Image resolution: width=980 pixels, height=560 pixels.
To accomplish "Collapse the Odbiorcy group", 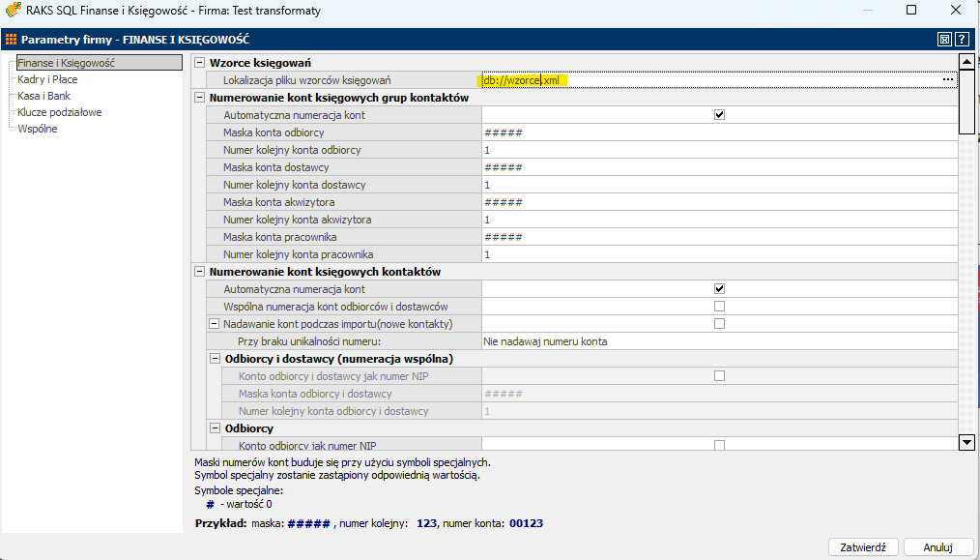I will [215, 428].
